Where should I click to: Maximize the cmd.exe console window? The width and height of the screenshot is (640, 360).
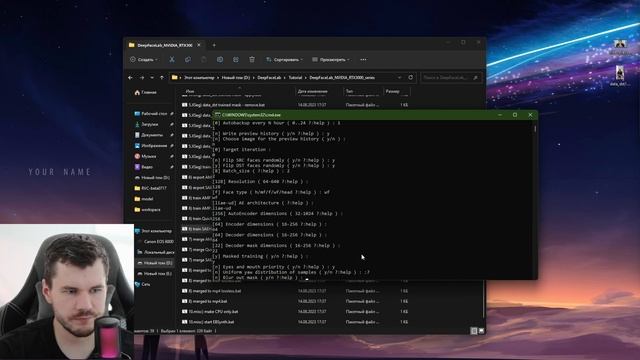coord(515,115)
